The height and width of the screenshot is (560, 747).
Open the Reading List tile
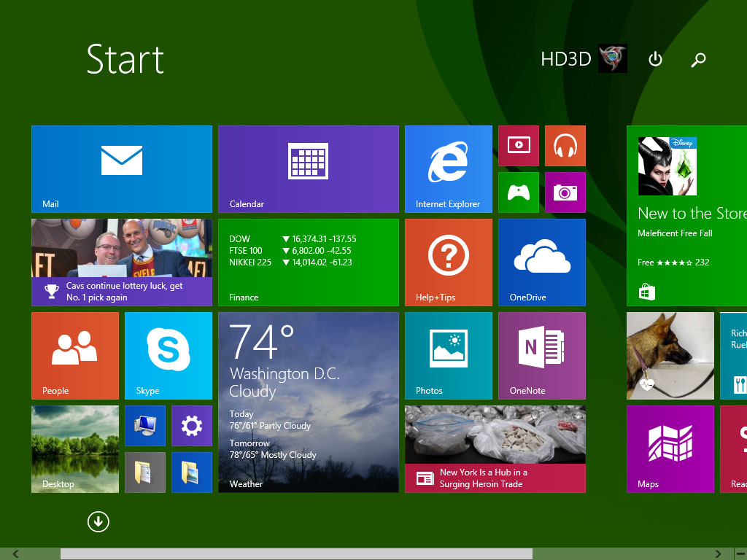(734, 449)
